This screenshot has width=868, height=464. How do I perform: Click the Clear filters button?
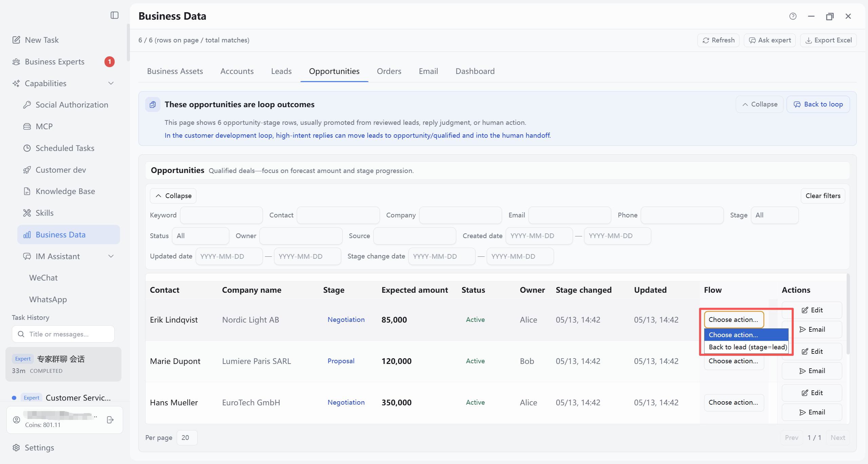tap(823, 196)
